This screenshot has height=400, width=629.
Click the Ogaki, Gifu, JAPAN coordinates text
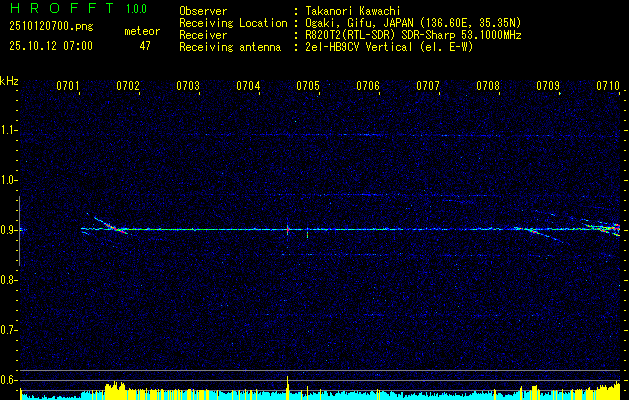coord(413,23)
